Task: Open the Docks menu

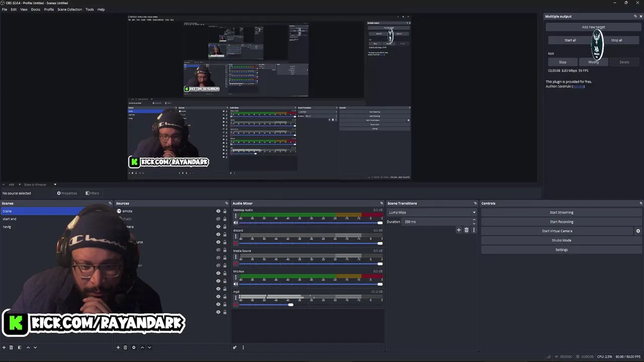Action: pos(36,10)
